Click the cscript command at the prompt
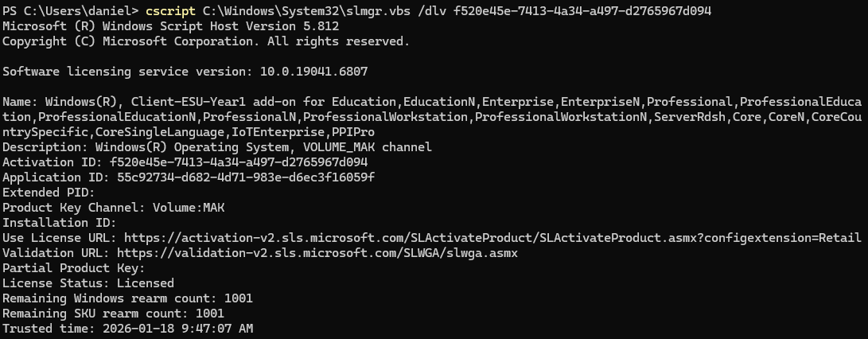Viewport: 868px width, 339px height. click(x=168, y=10)
